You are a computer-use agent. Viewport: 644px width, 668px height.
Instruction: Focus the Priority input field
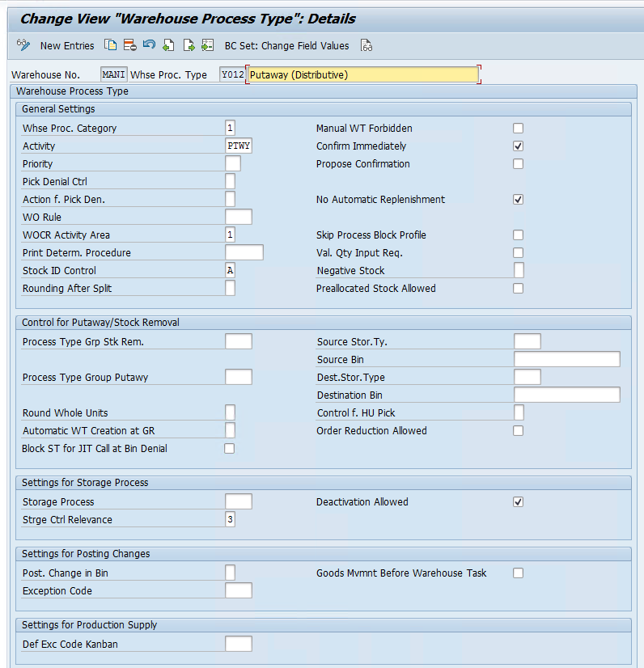pyautogui.click(x=233, y=163)
